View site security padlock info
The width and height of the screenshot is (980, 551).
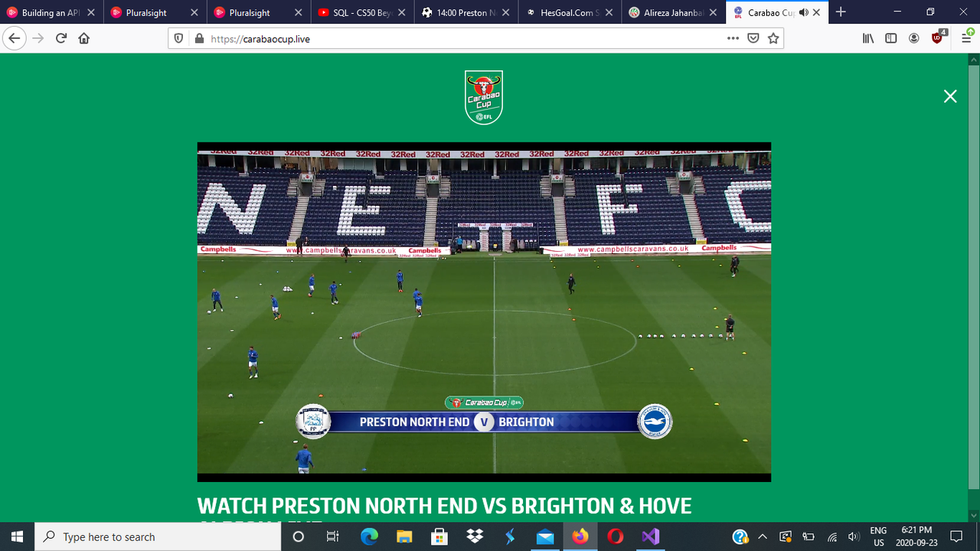tap(198, 38)
